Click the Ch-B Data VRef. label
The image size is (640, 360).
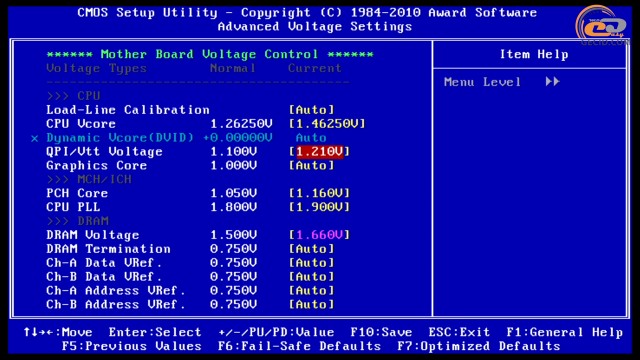(104, 276)
